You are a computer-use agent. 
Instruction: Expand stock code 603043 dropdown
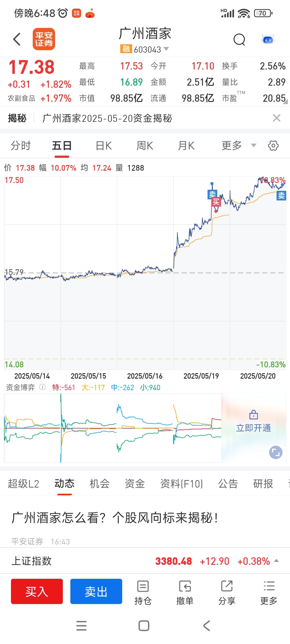(x=166, y=49)
